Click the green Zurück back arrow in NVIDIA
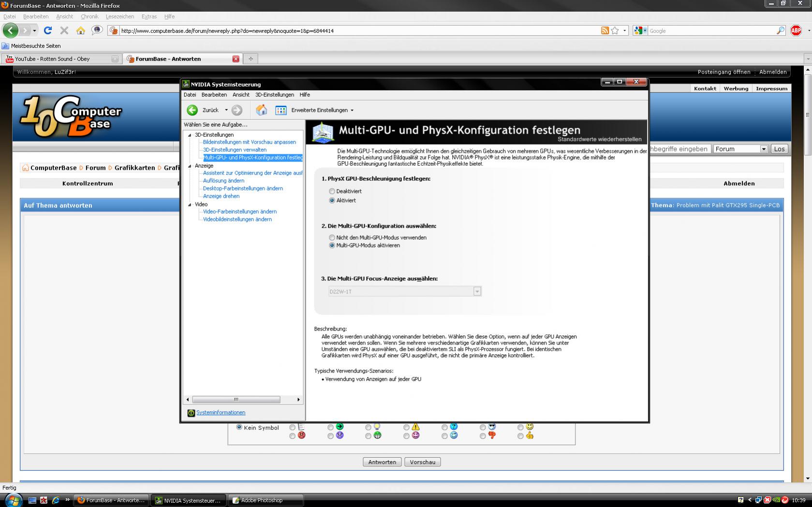Screen dimensions: 812x507 tap(192, 110)
